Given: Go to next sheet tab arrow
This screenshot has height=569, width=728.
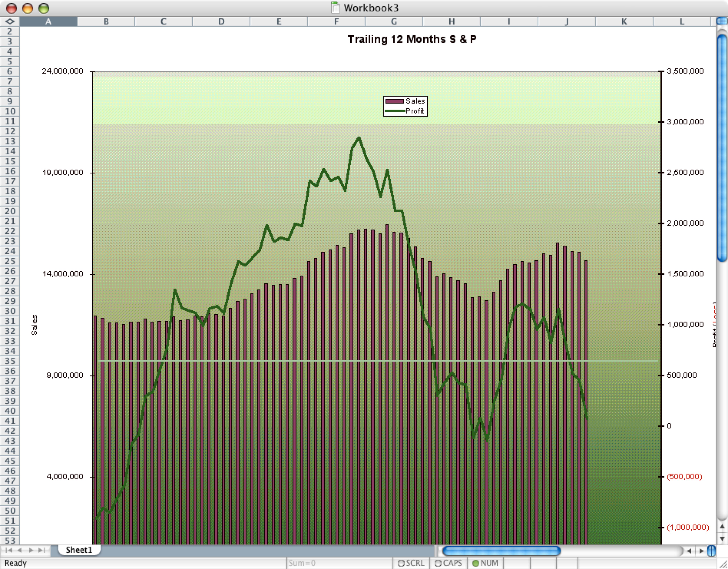Looking at the screenshot, I should [x=31, y=550].
